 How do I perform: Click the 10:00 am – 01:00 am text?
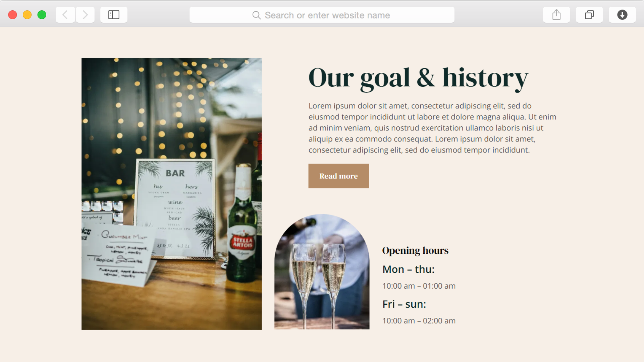(x=419, y=286)
